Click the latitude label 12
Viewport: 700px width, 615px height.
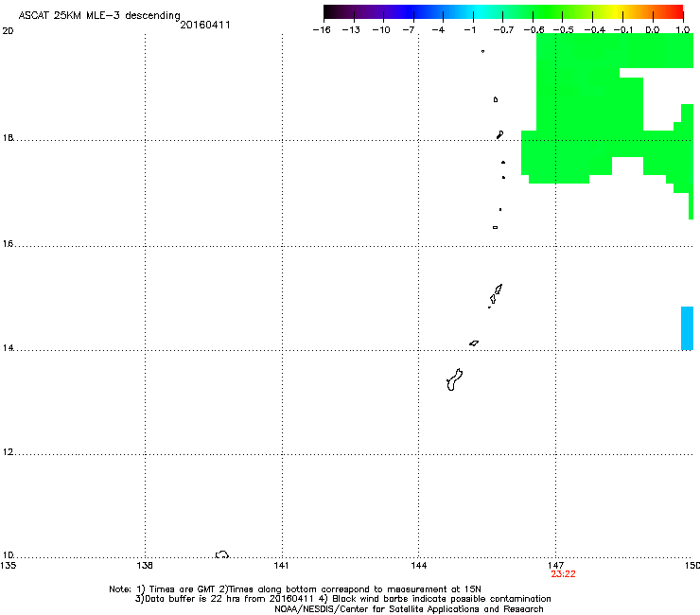click(8, 452)
